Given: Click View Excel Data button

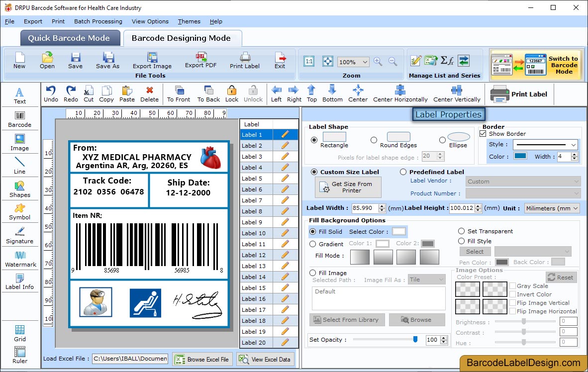Looking at the screenshot, I should coord(266,359).
